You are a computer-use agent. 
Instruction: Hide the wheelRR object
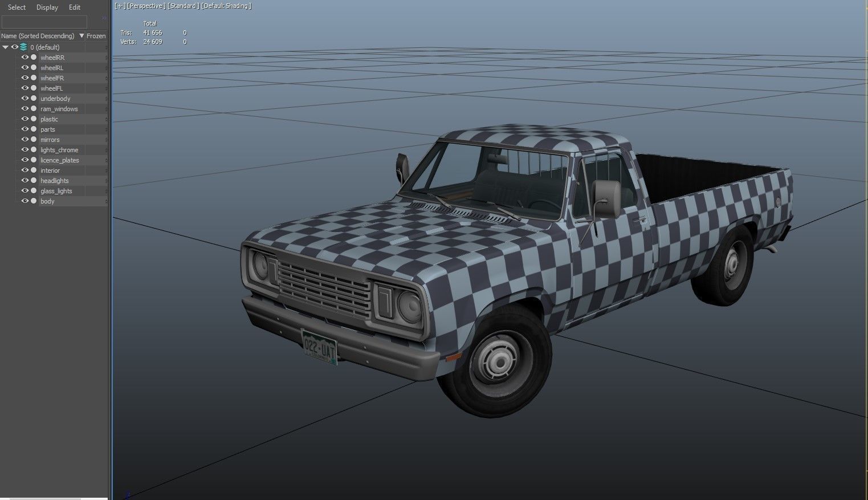pyautogui.click(x=25, y=58)
